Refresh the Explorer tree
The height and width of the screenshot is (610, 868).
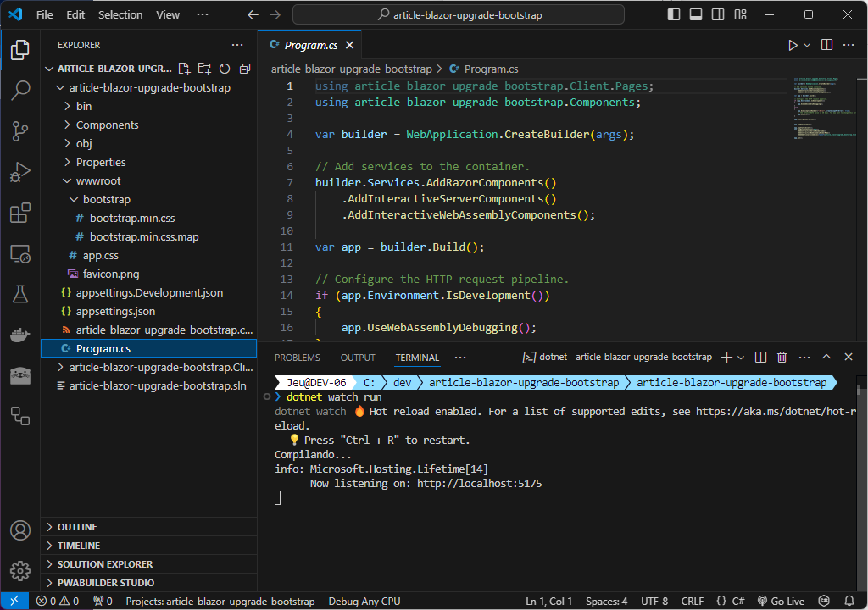point(224,69)
